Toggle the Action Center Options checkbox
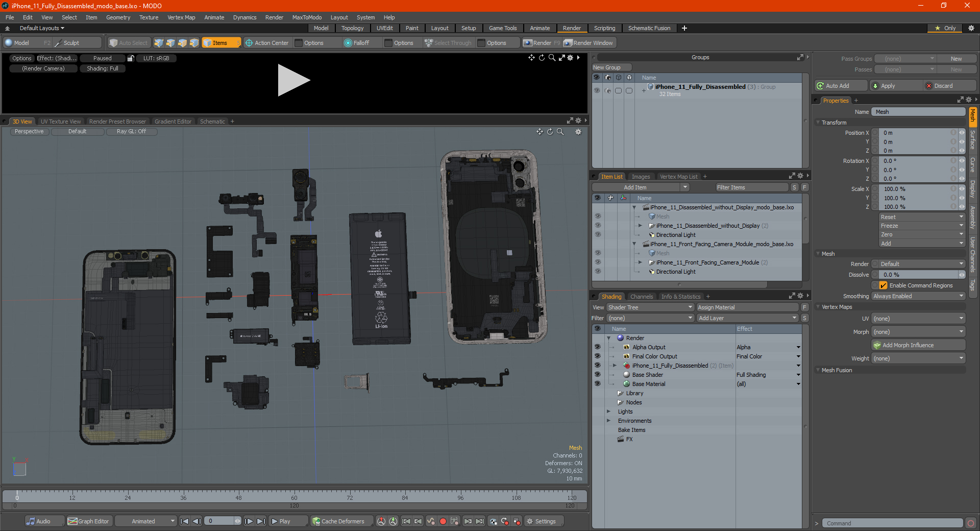 point(299,43)
